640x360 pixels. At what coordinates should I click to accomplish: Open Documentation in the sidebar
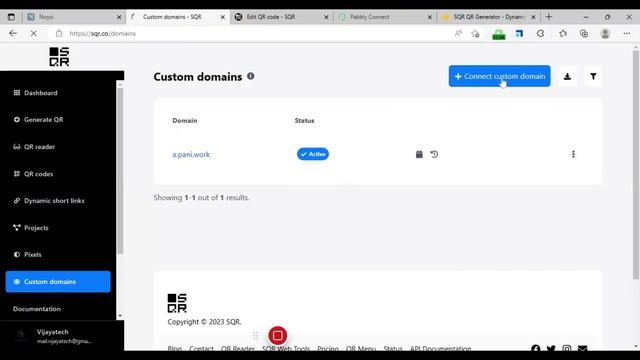pos(37,309)
